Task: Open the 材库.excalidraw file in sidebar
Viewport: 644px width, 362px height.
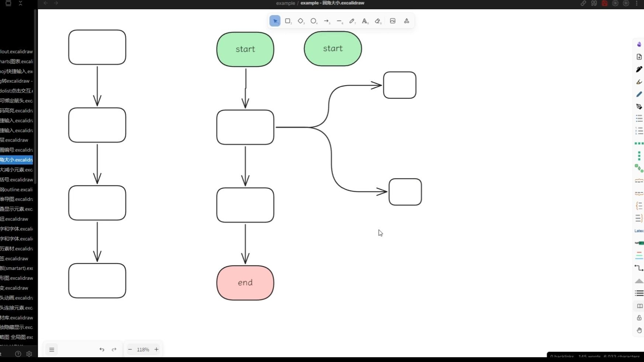Action: point(17,317)
